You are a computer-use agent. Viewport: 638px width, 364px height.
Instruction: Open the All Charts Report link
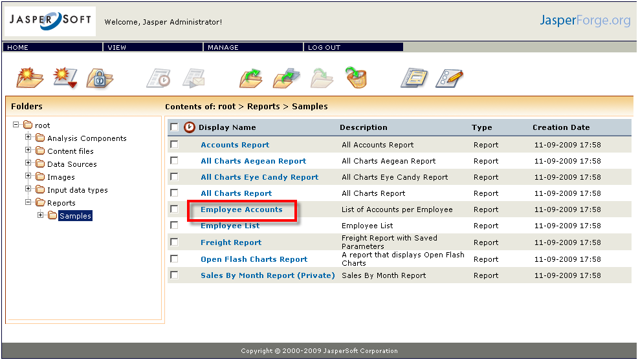point(236,193)
